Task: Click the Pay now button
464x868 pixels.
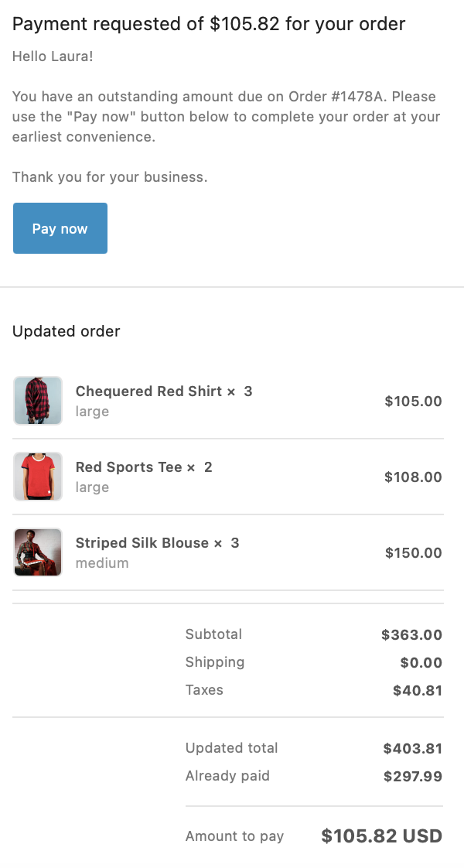Action: point(60,228)
